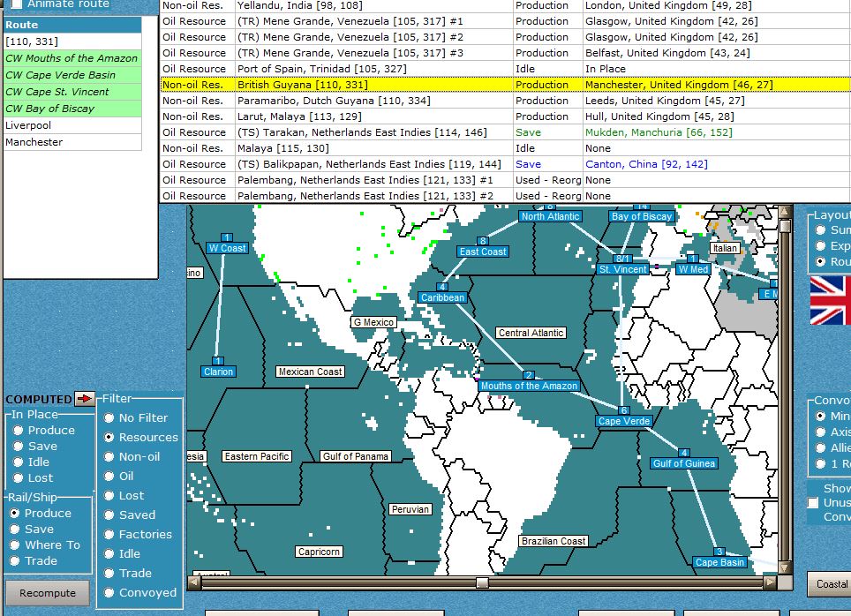
Task: Select Manchester in route list
Action: pyautogui.click(x=72, y=142)
